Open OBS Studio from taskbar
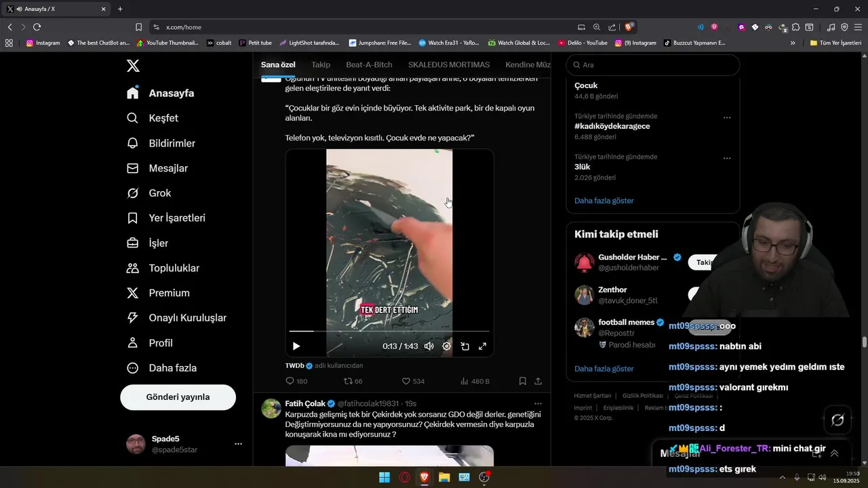Image resolution: width=868 pixels, height=488 pixels. [x=484, y=477]
